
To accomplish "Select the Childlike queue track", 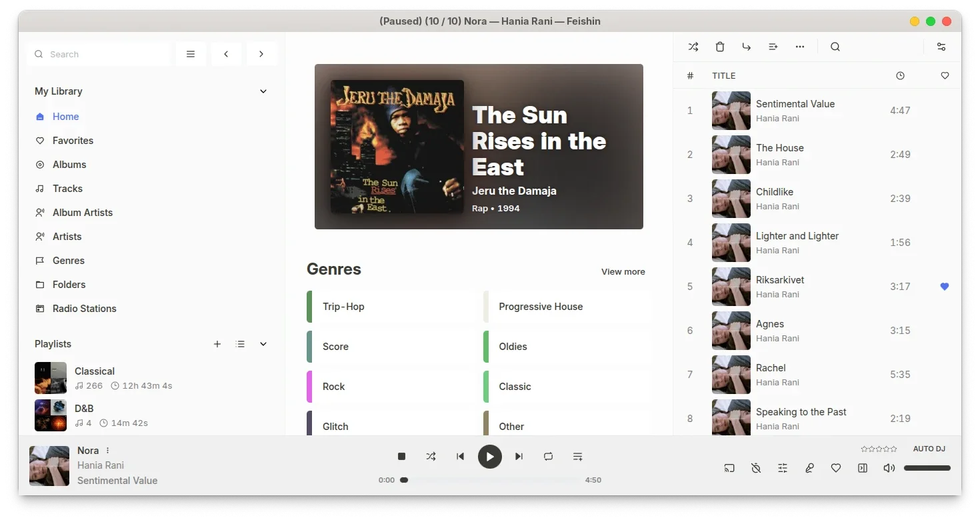I will click(817, 199).
